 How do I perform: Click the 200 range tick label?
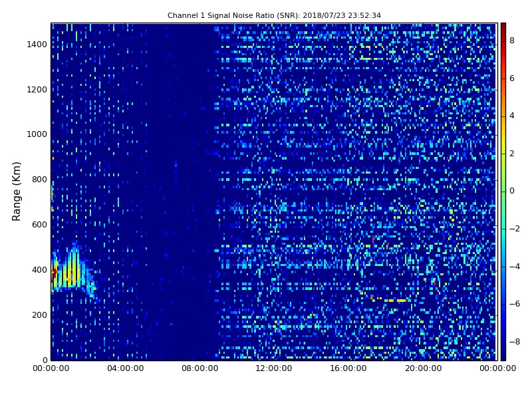(39, 315)
